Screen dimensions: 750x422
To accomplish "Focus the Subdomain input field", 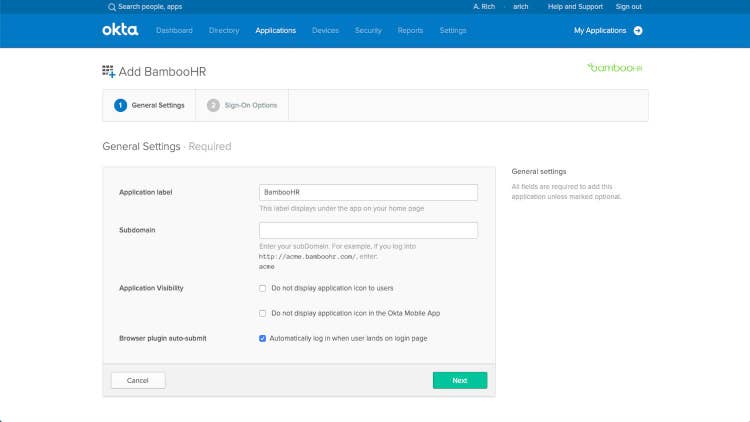I will (368, 230).
